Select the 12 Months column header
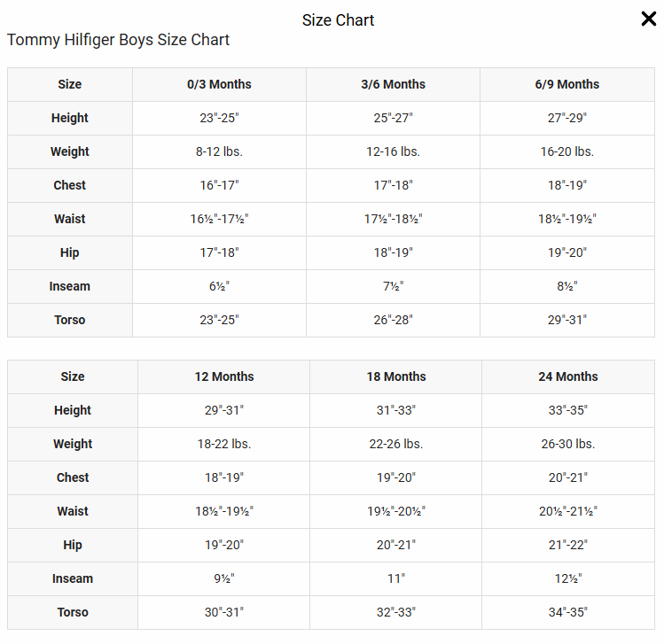This screenshot has height=644, width=664. tap(224, 376)
